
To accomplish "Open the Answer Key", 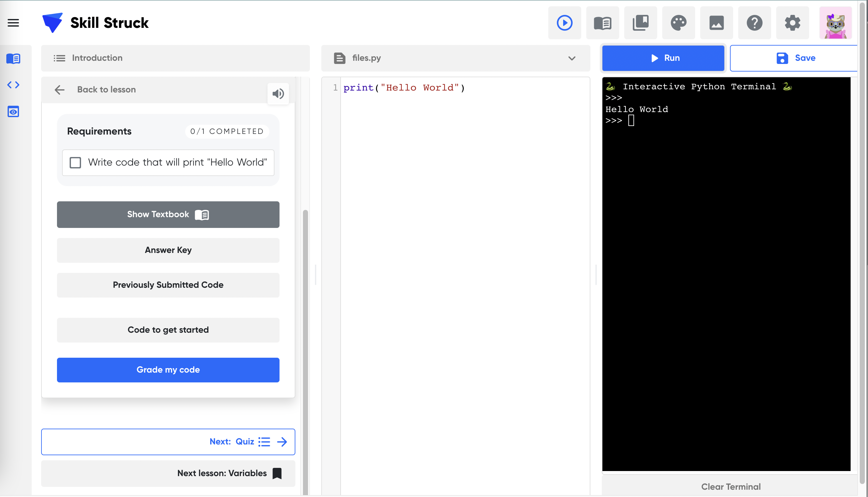I will click(x=168, y=250).
